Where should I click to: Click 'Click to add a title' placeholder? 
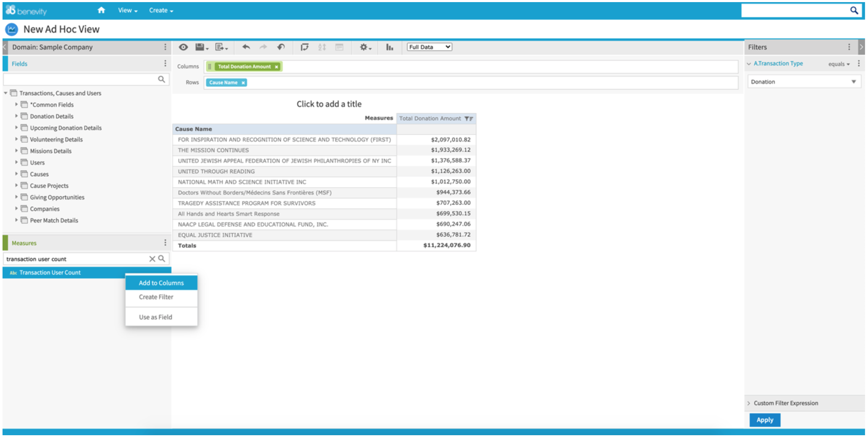pyautogui.click(x=328, y=104)
